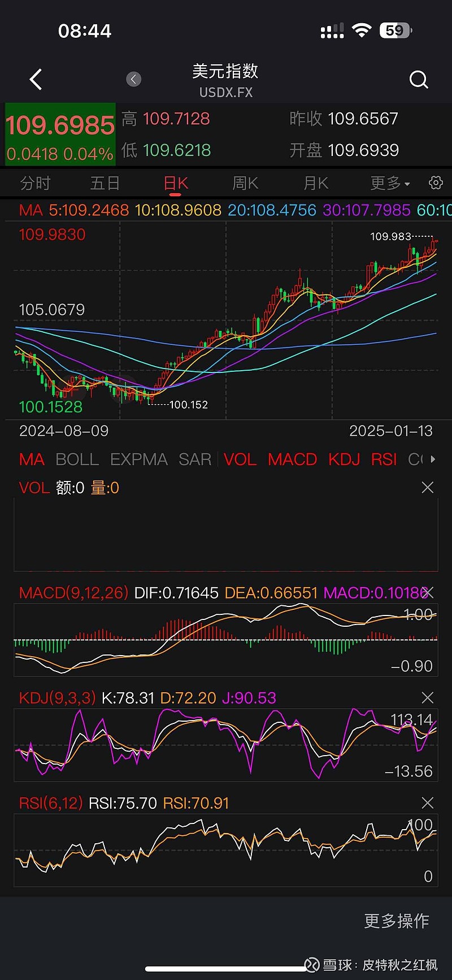The height and width of the screenshot is (980, 452).
Task: Toggle EXPMA overlay indicator
Action: [139, 459]
